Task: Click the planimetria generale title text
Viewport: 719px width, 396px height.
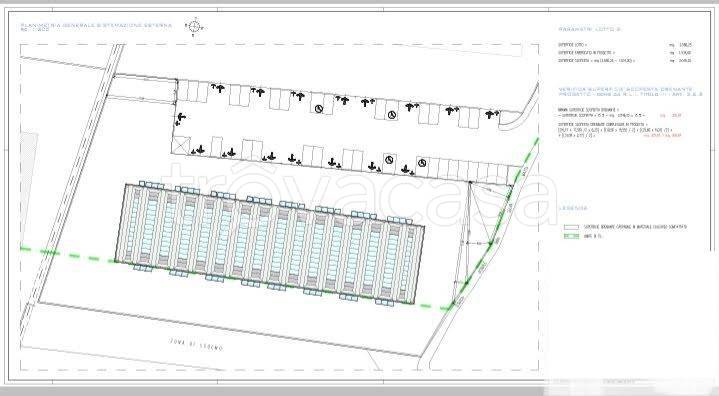Action: [x=96, y=26]
